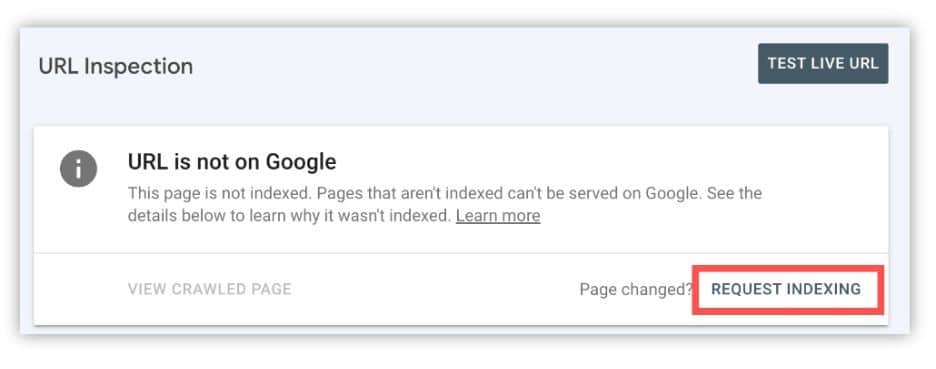936x369 pixels.
Task: Click the dark TEST LIVE URL box
Action: (823, 63)
